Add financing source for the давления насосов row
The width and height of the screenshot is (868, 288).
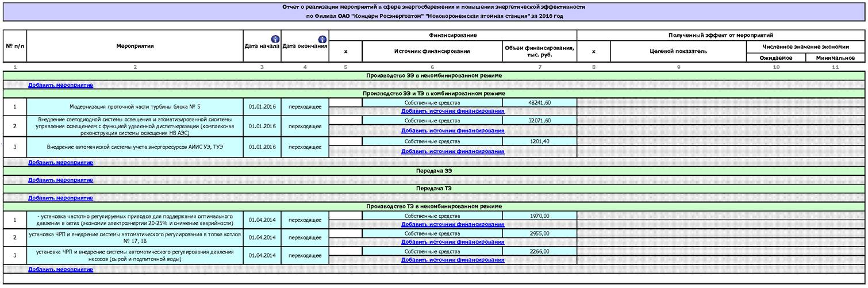pyautogui.click(x=453, y=260)
